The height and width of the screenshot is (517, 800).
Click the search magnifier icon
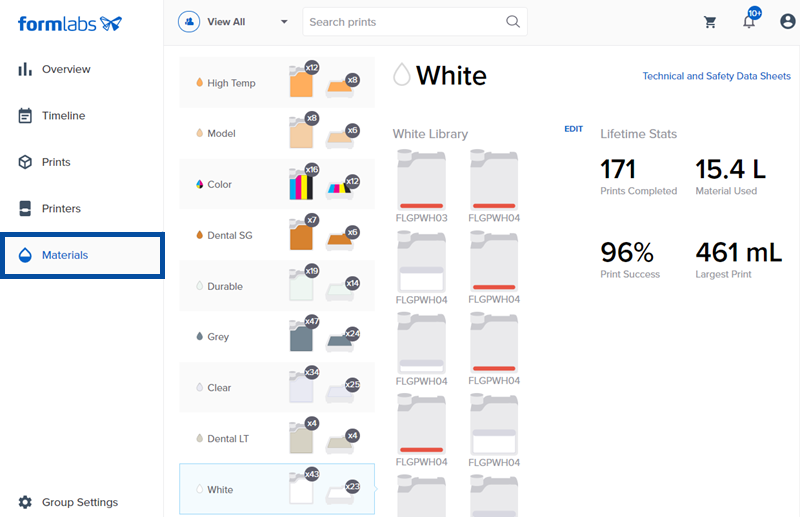click(x=513, y=21)
